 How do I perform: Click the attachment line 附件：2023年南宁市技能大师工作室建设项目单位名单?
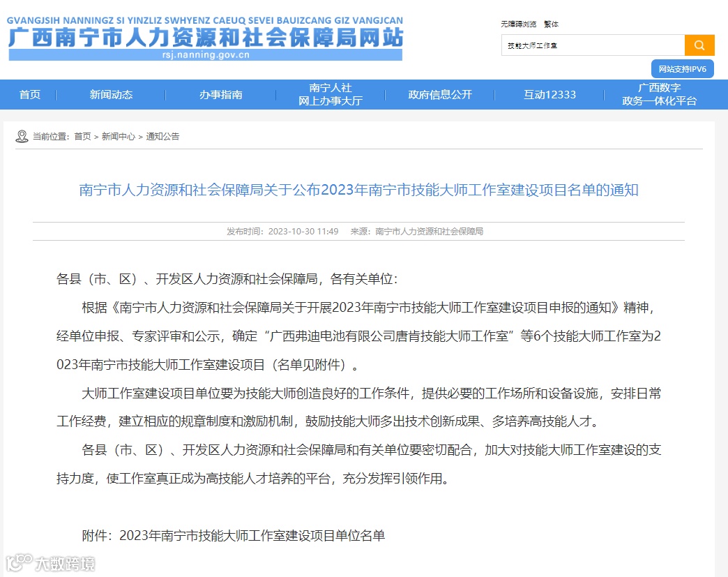pos(234,536)
